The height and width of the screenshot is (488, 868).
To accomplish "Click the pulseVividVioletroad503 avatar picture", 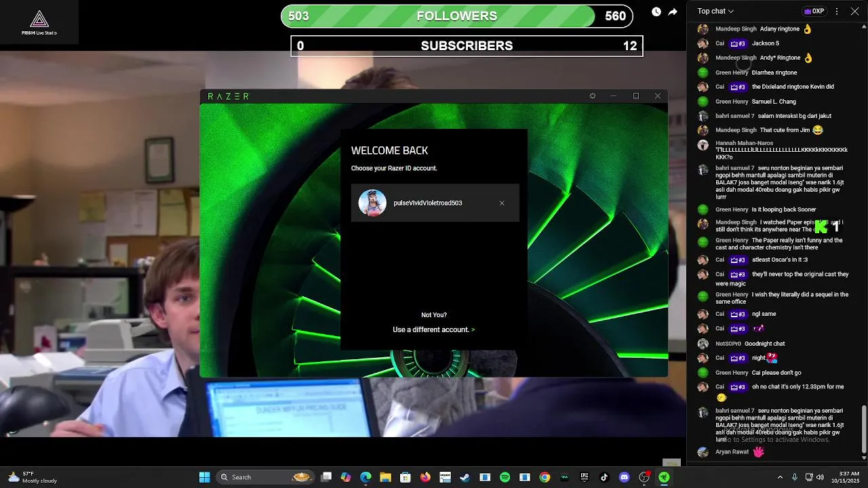I will coord(372,203).
